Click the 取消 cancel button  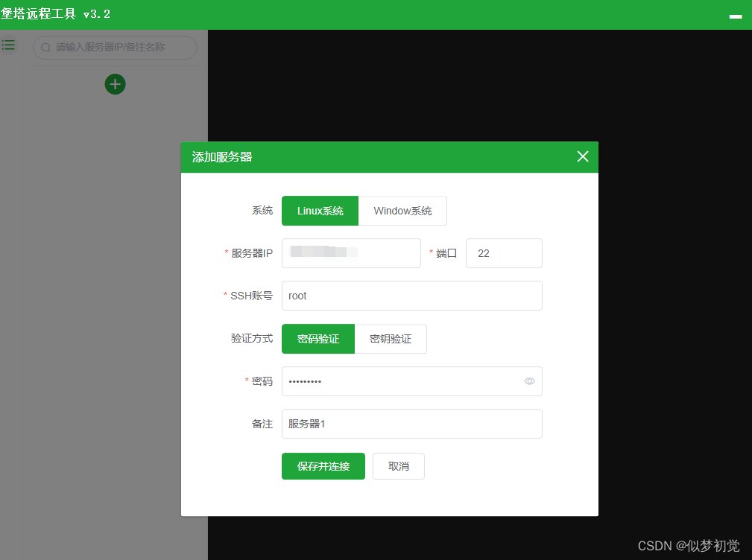pyautogui.click(x=398, y=466)
